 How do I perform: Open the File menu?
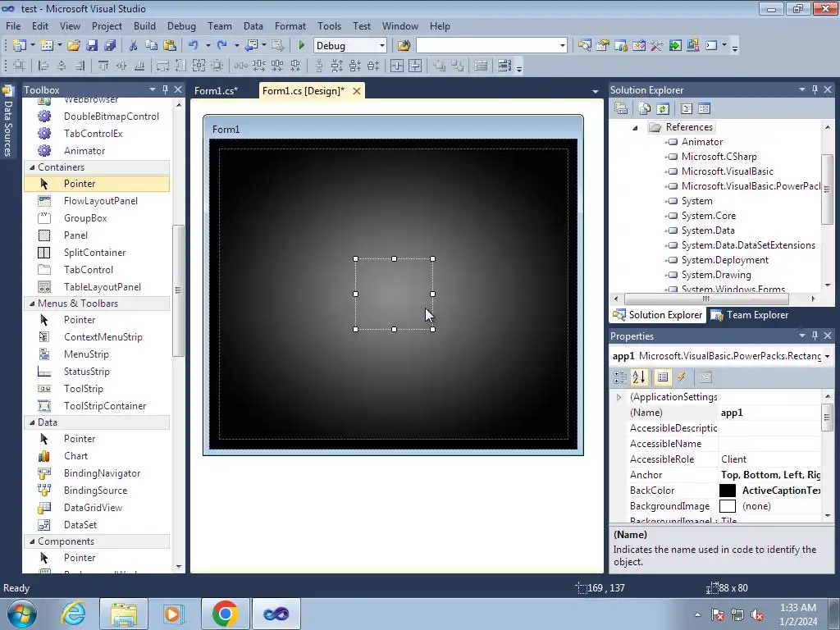(x=13, y=25)
